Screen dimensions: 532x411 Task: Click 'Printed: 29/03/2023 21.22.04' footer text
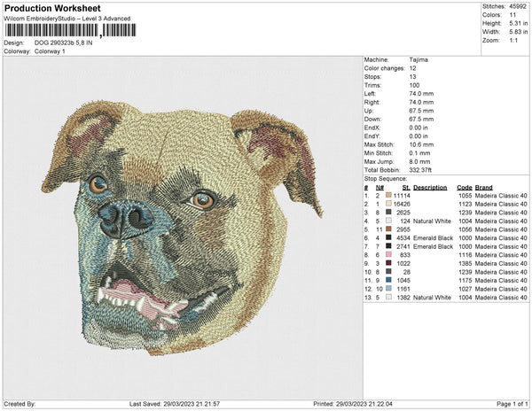(353, 404)
